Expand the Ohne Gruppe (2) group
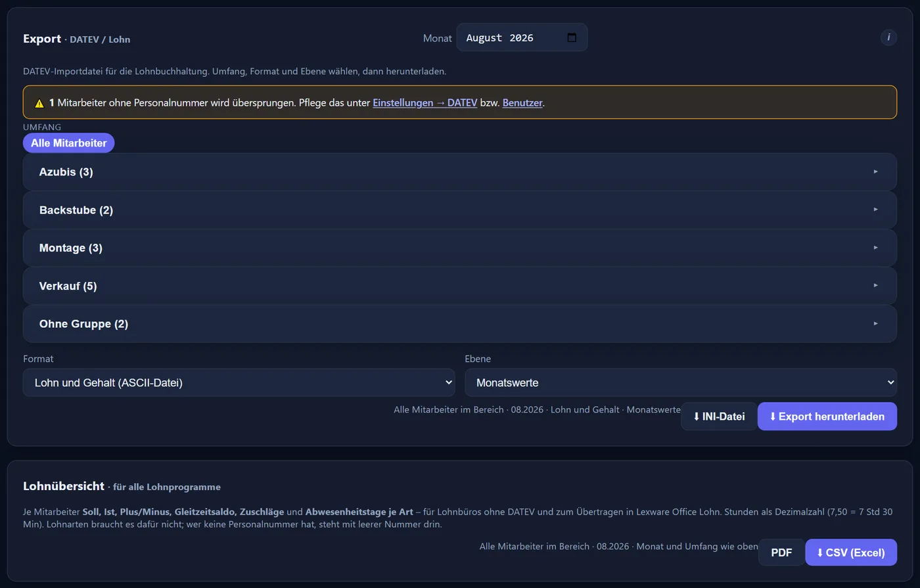Viewport: 920px width, 588px height. [460, 324]
